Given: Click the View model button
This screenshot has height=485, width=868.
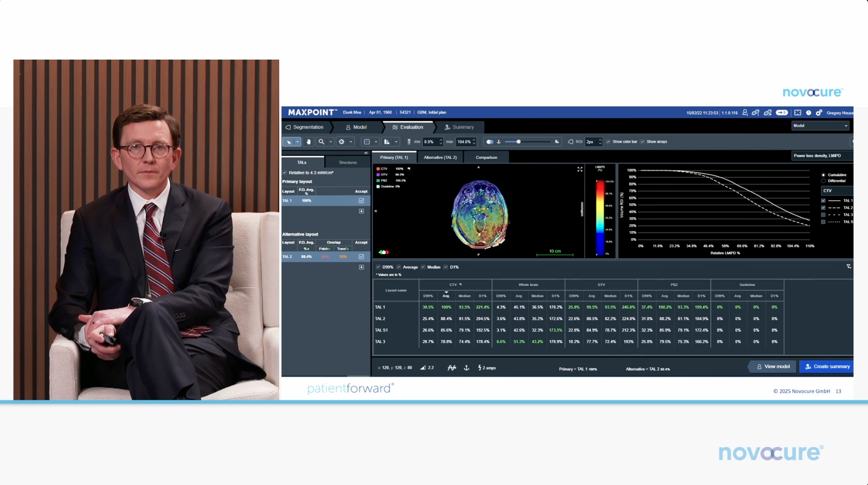Looking at the screenshot, I should [773, 367].
